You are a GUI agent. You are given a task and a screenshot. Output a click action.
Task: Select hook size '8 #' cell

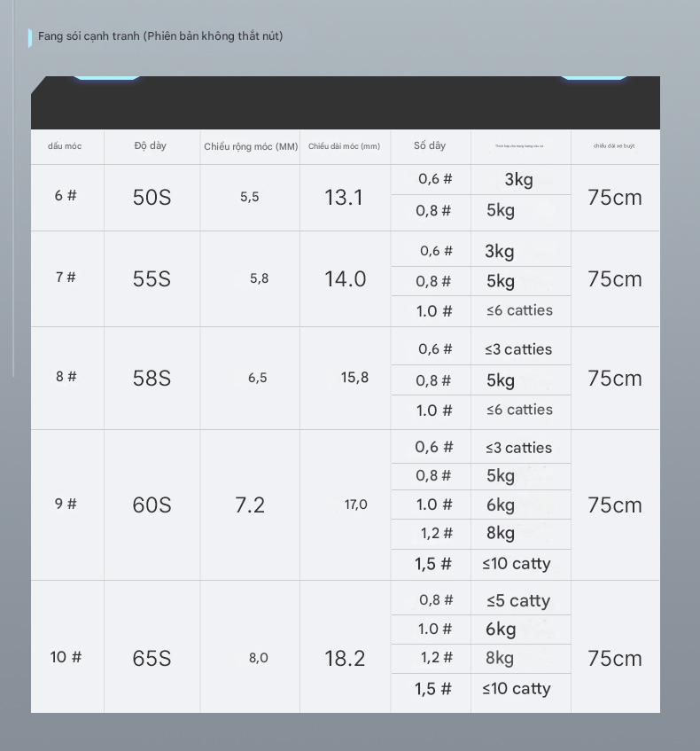[x=66, y=377]
